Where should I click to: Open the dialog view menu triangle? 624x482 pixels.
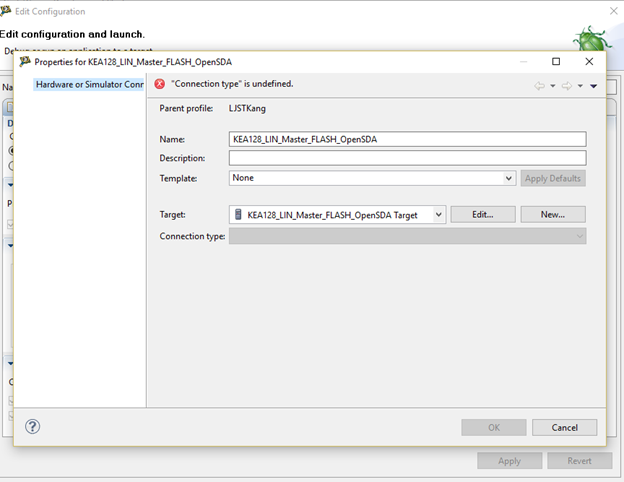point(593,86)
